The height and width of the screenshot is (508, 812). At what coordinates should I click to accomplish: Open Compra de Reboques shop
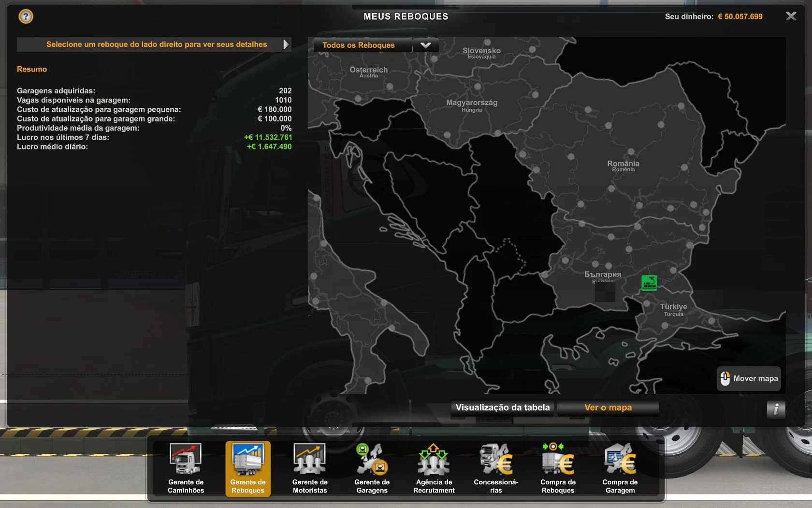click(x=558, y=468)
